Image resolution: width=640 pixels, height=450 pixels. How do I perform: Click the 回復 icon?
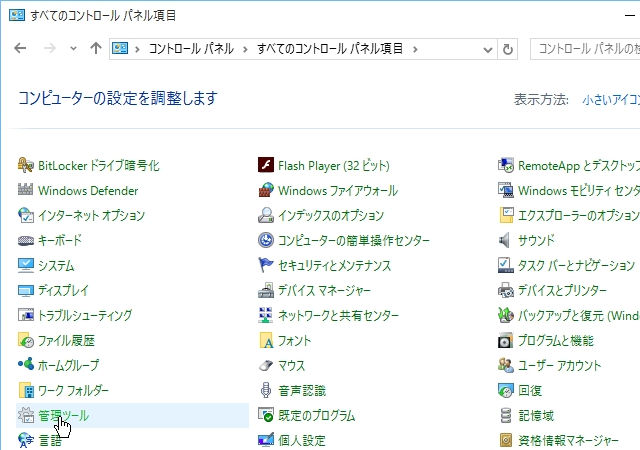click(506, 390)
